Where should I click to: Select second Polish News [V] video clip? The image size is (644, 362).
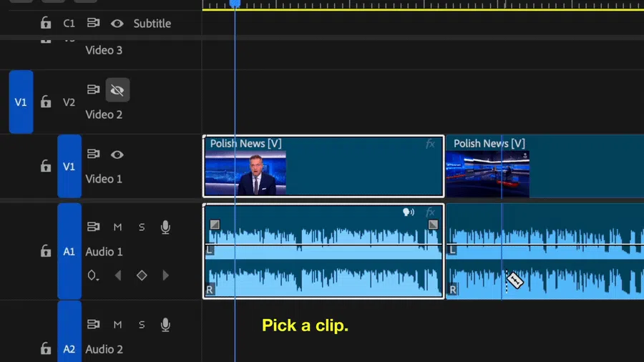[x=545, y=166]
